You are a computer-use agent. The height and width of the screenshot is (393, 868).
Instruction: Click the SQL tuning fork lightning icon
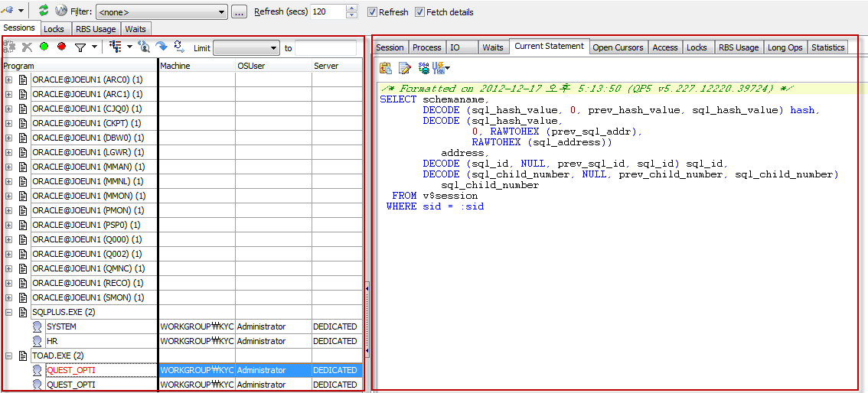pos(439,68)
